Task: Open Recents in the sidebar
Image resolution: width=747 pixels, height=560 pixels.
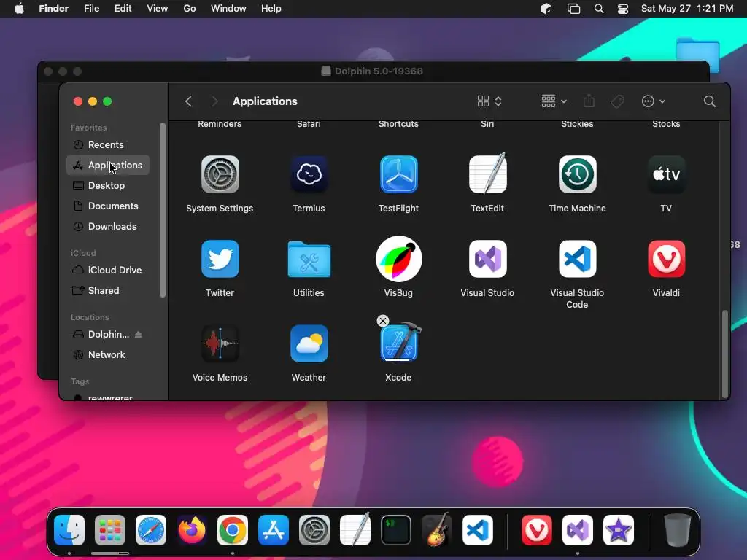Action: click(x=108, y=145)
